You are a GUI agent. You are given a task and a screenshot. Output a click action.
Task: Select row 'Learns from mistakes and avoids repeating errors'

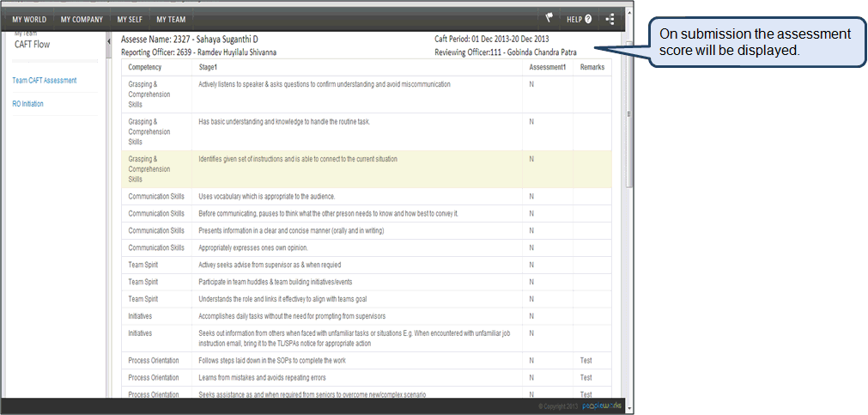367,378
